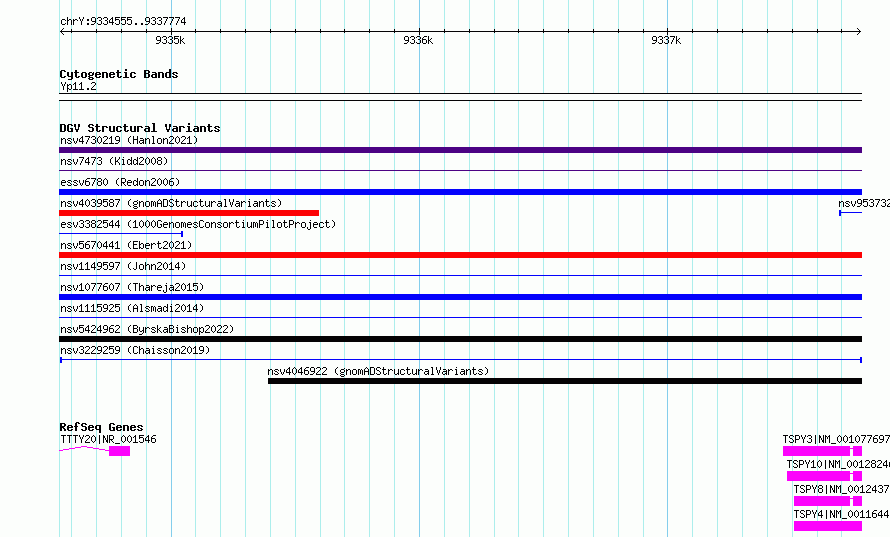
Task: Click the nsv1149597 (John2014) label
Action: 123,266
